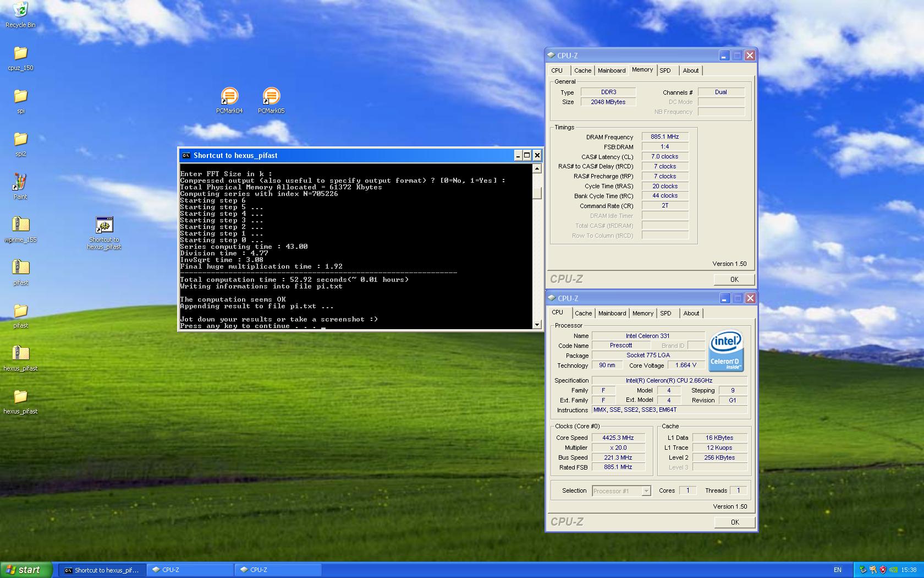Click OK in the CPU-Z Memory window
Image resolution: width=924 pixels, height=578 pixels.
coord(734,279)
